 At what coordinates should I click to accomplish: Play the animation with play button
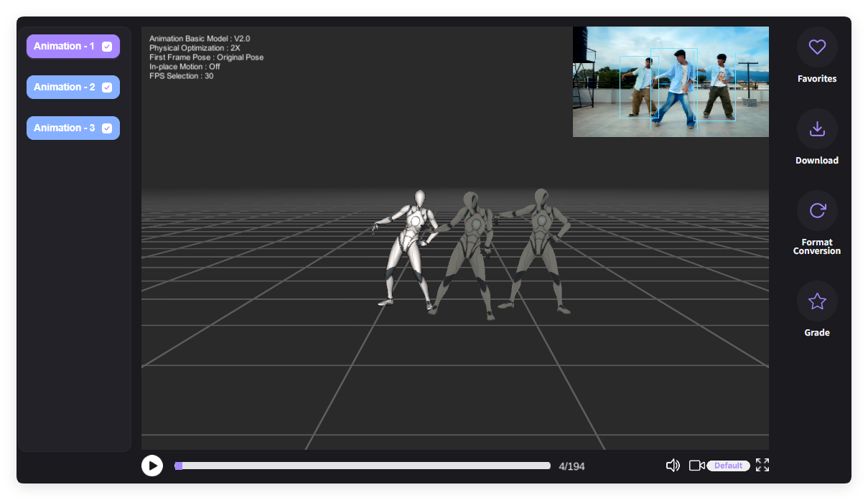click(152, 466)
